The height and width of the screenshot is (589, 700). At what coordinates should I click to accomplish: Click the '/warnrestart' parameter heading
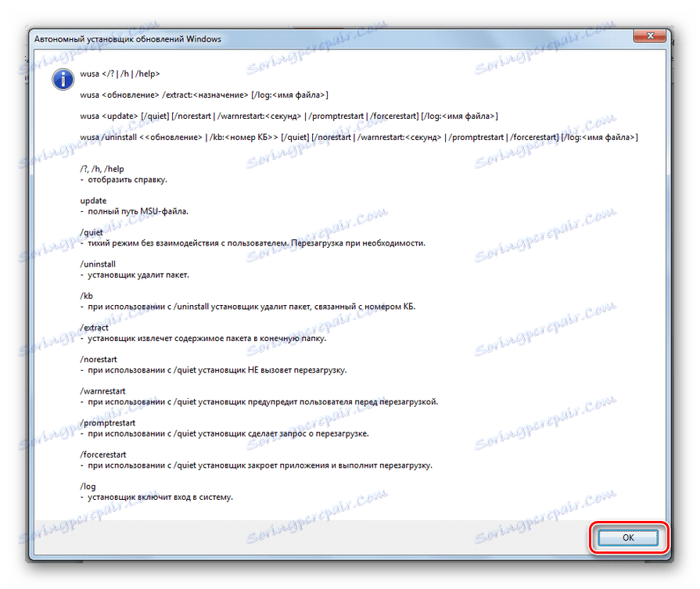[x=102, y=391]
